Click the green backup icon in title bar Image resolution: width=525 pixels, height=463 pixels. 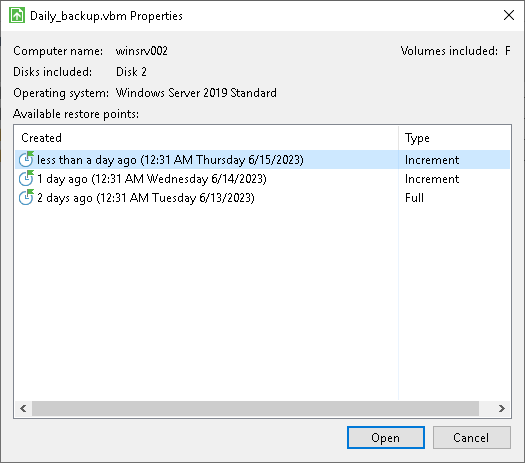pyautogui.click(x=17, y=15)
